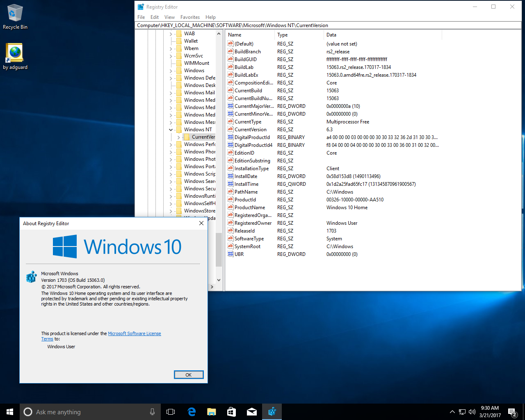Click the registry path address bar

click(x=328, y=25)
